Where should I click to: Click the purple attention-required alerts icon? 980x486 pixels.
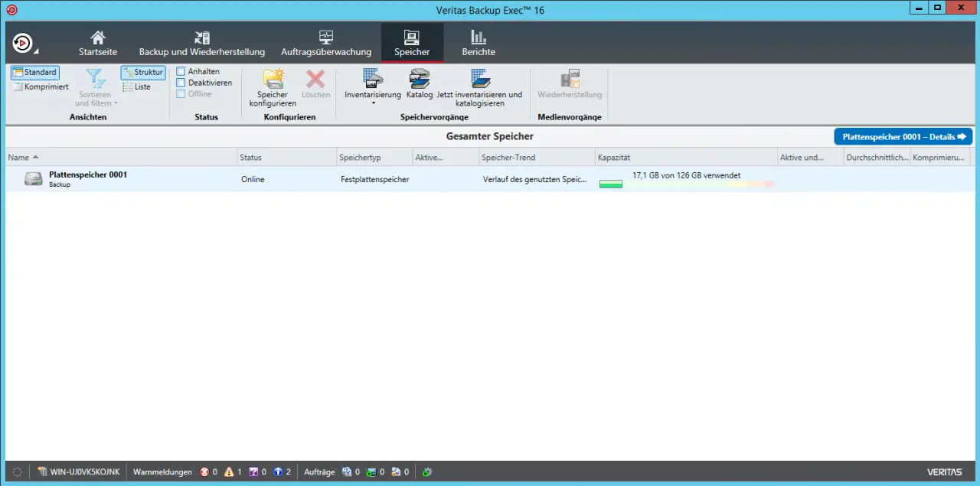pos(253,472)
